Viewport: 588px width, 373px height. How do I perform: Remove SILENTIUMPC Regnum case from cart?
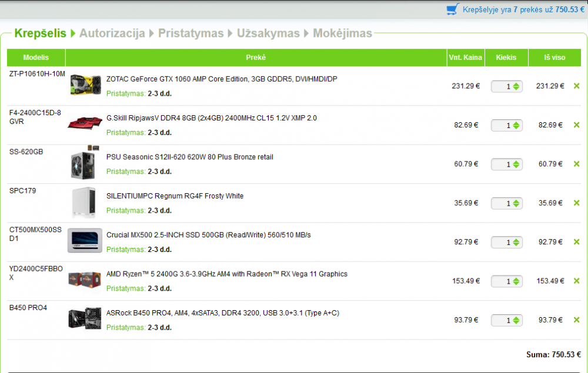[x=576, y=203]
